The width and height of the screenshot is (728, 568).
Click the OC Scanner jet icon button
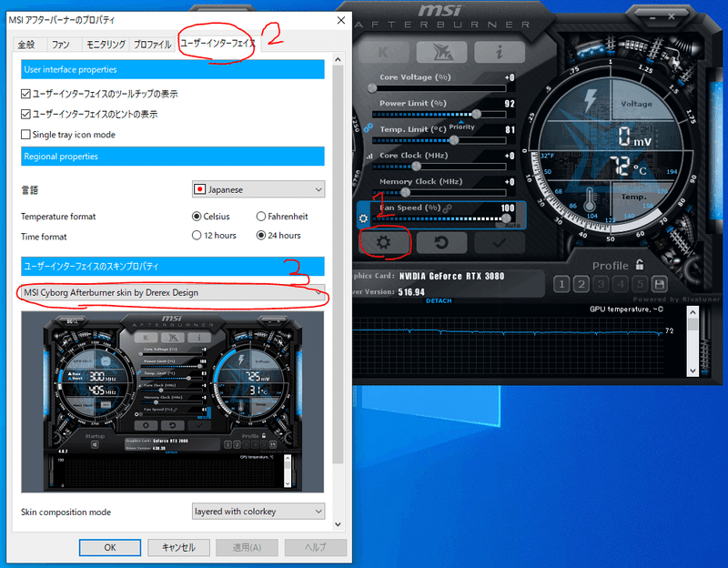click(x=441, y=52)
